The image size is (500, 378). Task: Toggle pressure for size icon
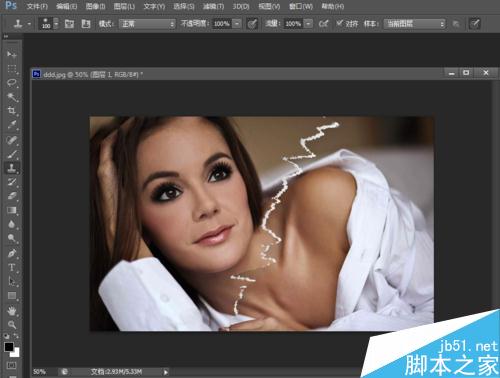(x=474, y=24)
